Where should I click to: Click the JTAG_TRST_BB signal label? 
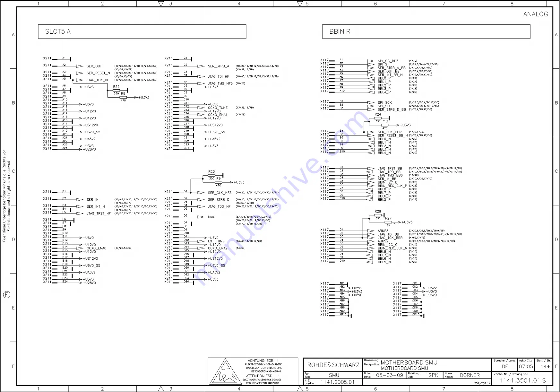390,169
